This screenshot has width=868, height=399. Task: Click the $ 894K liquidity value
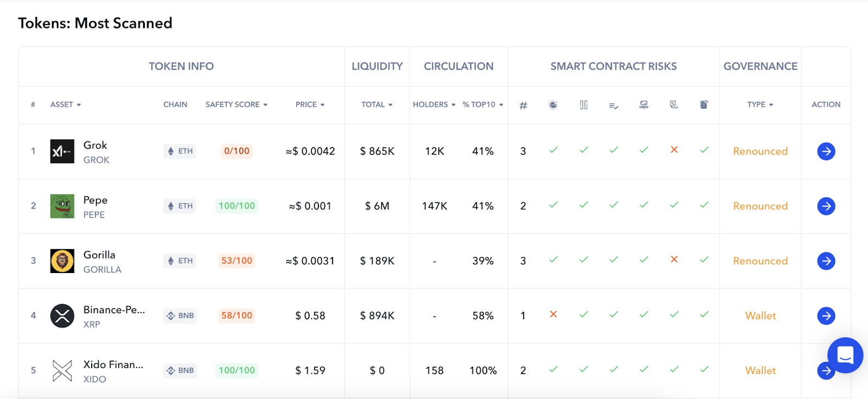pyautogui.click(x=377, y=316)
